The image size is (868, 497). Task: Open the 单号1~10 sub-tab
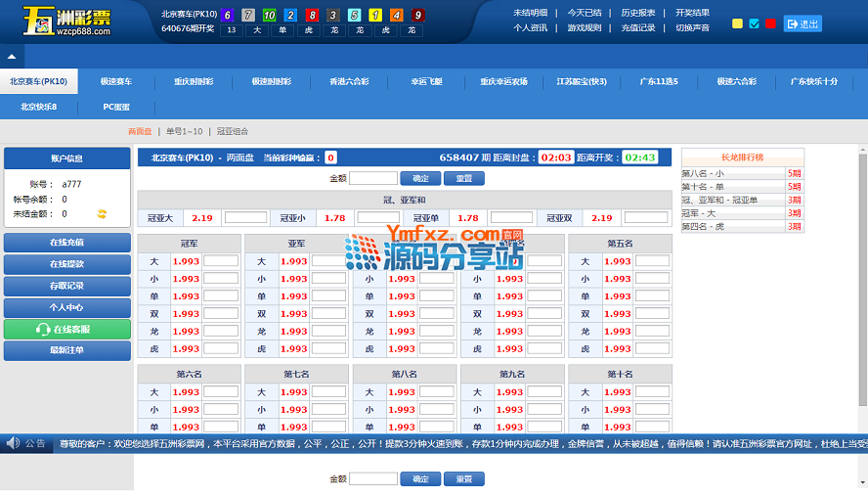point(185,131)
